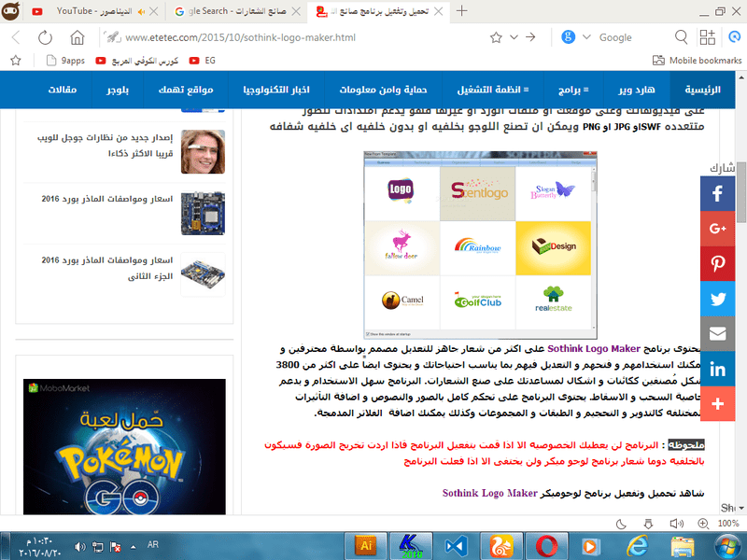Open Internet Explorer from the taskbar
Image resolution: width=747 pixels, height=560 pixels.
[x=638, y=546]
